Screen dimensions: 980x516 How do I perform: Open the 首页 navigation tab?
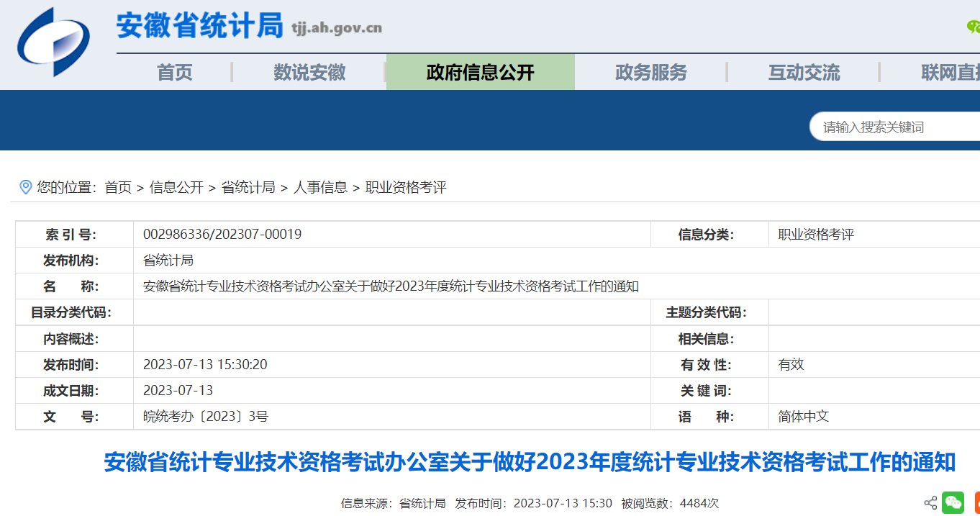coord(175,73)
